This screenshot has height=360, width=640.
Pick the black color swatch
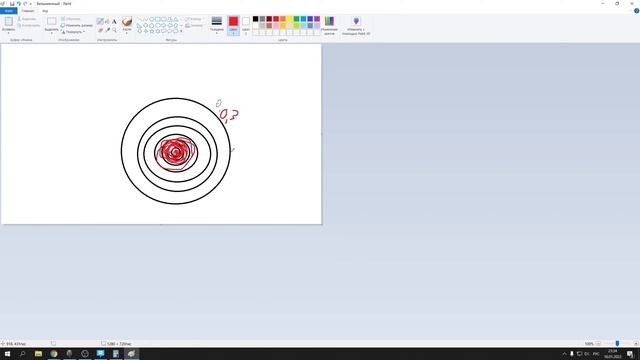pyautogui.click(x=256, y=19)
